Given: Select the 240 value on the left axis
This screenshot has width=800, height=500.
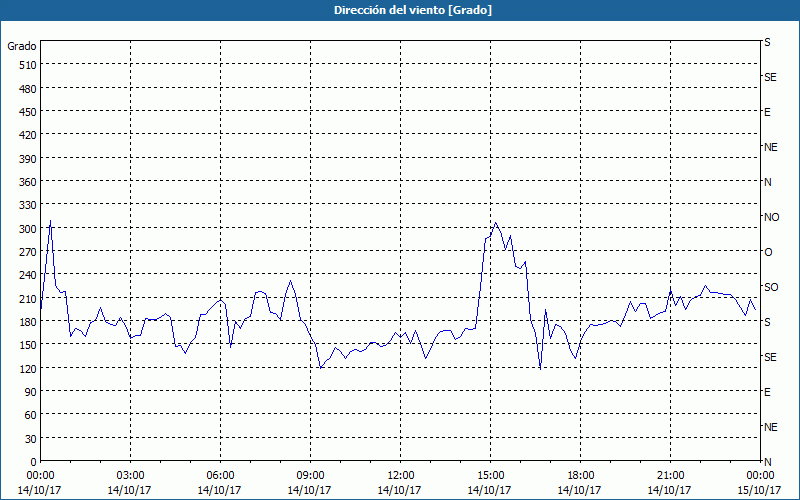Looking at the screenshot, I should tap(28, 275).
